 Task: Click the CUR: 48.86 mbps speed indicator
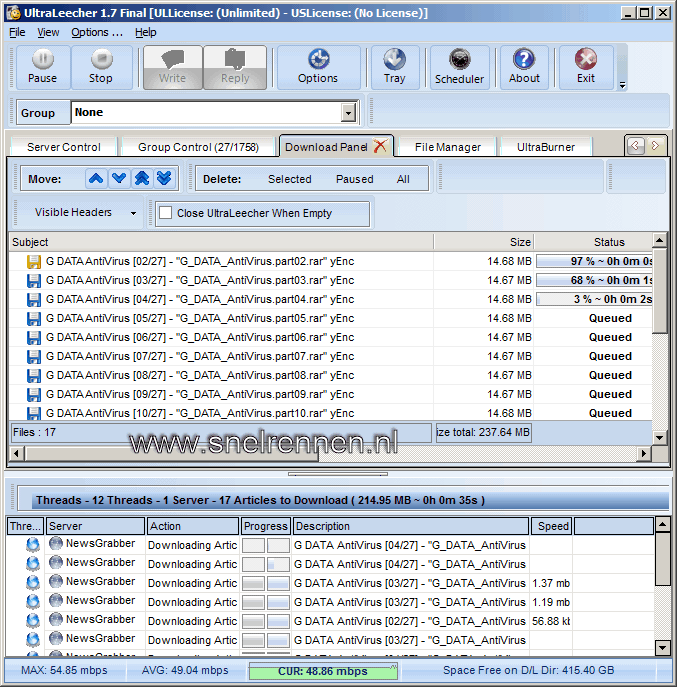point(323,671)
